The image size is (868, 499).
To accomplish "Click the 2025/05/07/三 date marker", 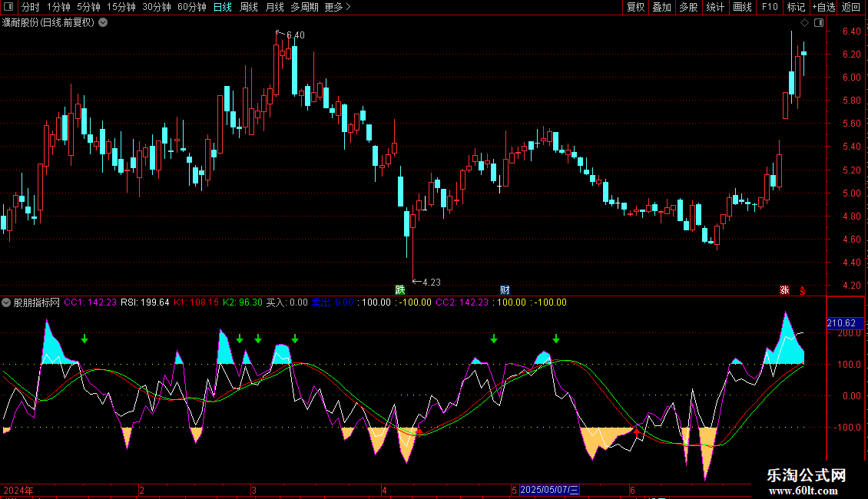I will tap(549, 490).
